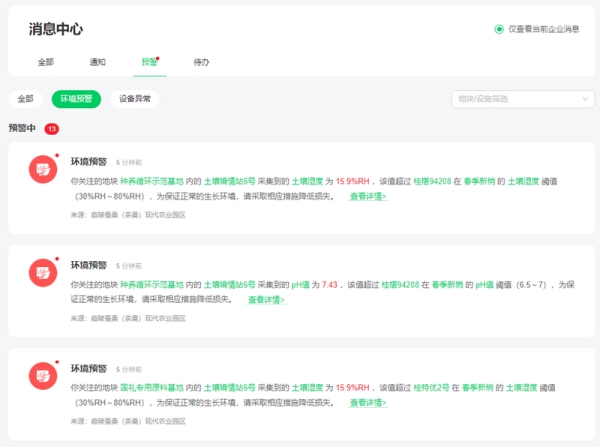
Task: Click the third alert's red warning icon
Action: coord(43,375)
